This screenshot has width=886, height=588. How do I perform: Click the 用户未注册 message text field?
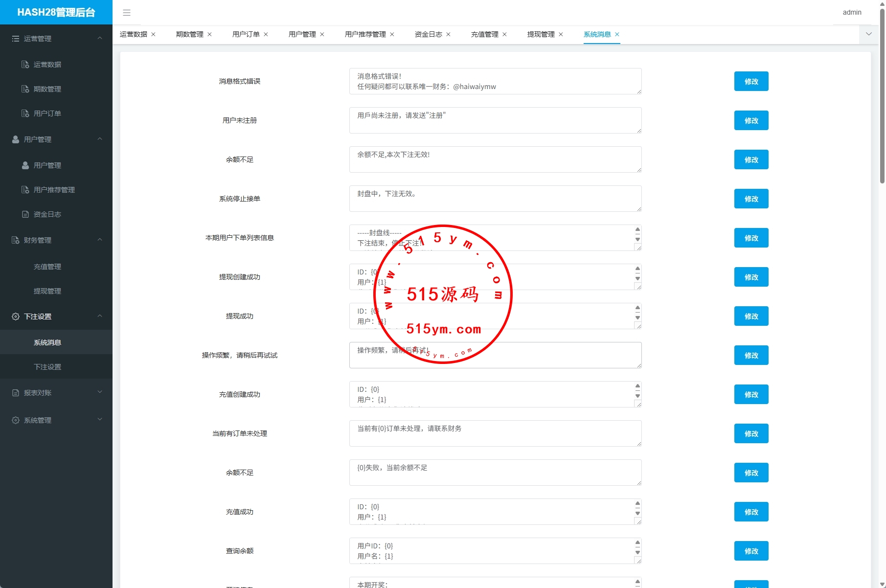(x=495, y=120)
